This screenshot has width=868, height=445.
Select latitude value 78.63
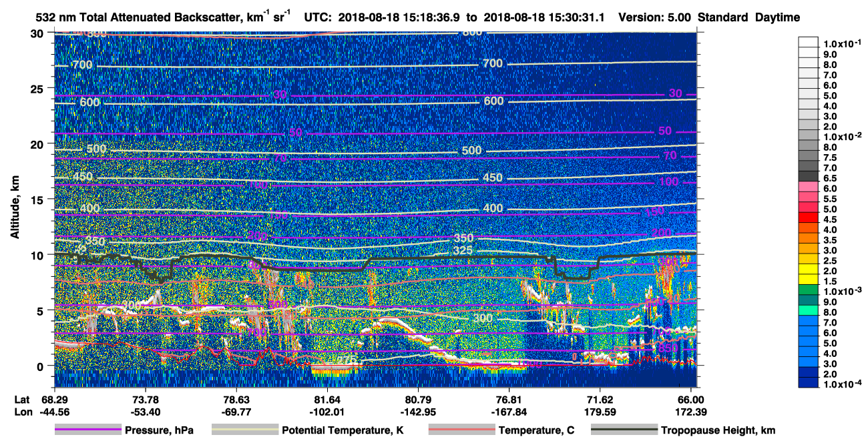(x=236, y=399)
